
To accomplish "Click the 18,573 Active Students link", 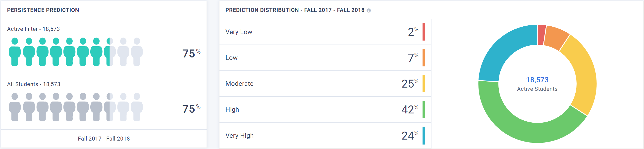I will 537,80.
